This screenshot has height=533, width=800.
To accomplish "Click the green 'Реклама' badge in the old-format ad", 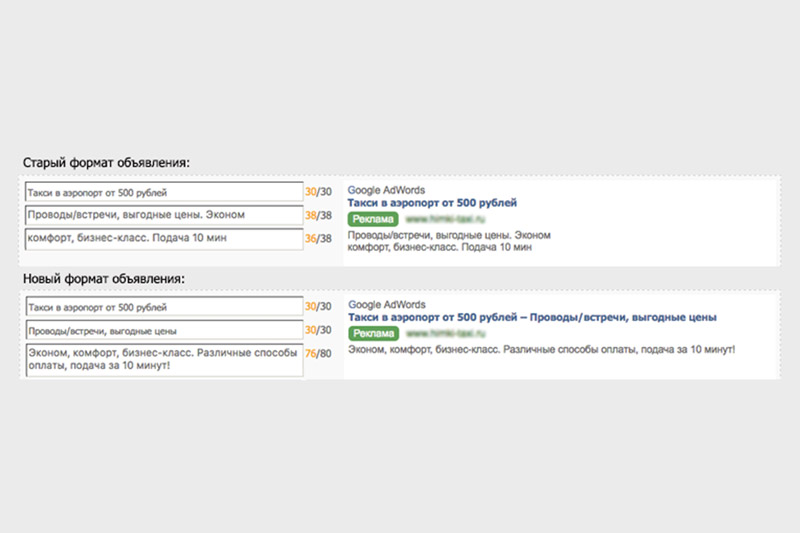I will pos(373,219).
